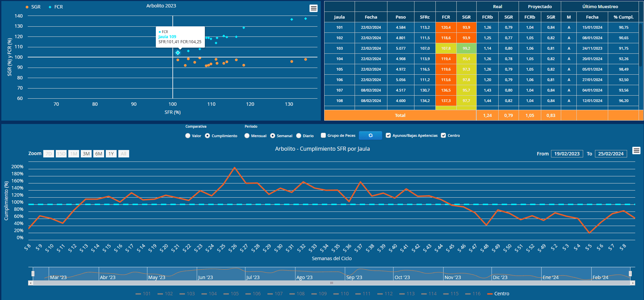Viewport: 644px width, 300px height.
Task: Click the 98,49 % Cumpl. cell
Action: coord(624,69)
